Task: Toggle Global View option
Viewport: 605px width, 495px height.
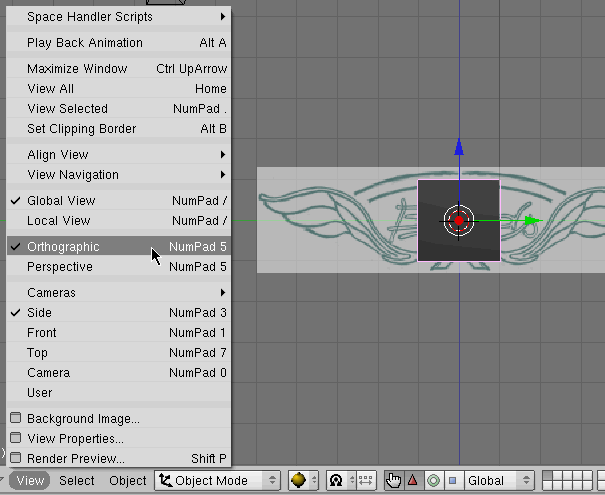Action: 119,201
